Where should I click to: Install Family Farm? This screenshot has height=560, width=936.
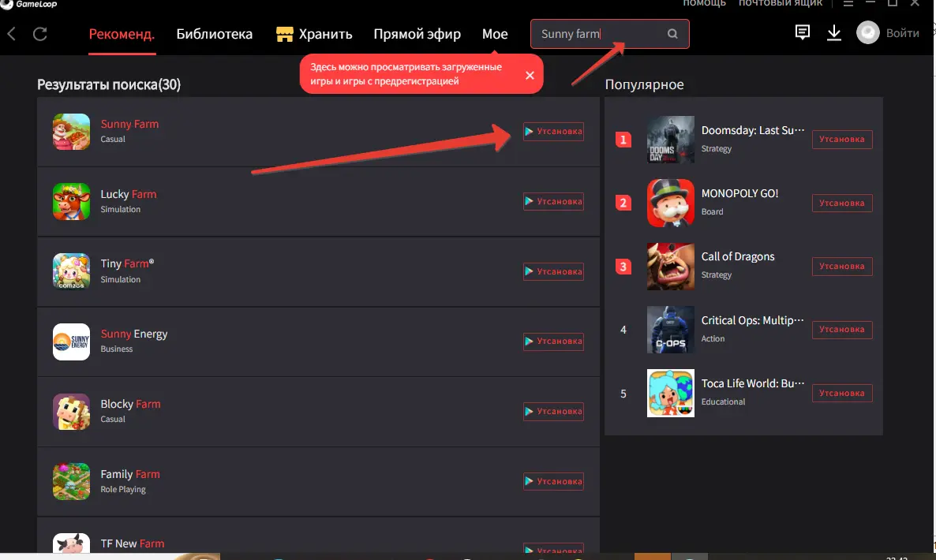[x=553, y=481]
